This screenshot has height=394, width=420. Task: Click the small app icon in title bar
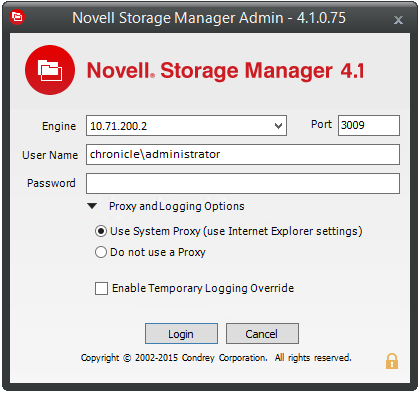tap(17, 16)
